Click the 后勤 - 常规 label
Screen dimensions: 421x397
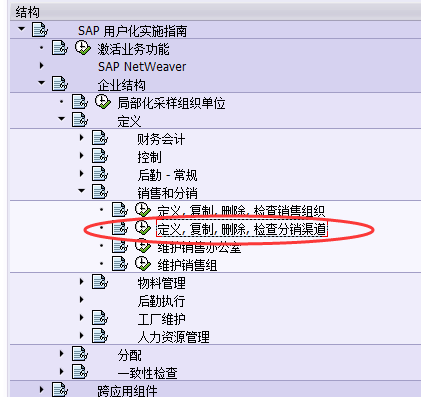(167, 175)
